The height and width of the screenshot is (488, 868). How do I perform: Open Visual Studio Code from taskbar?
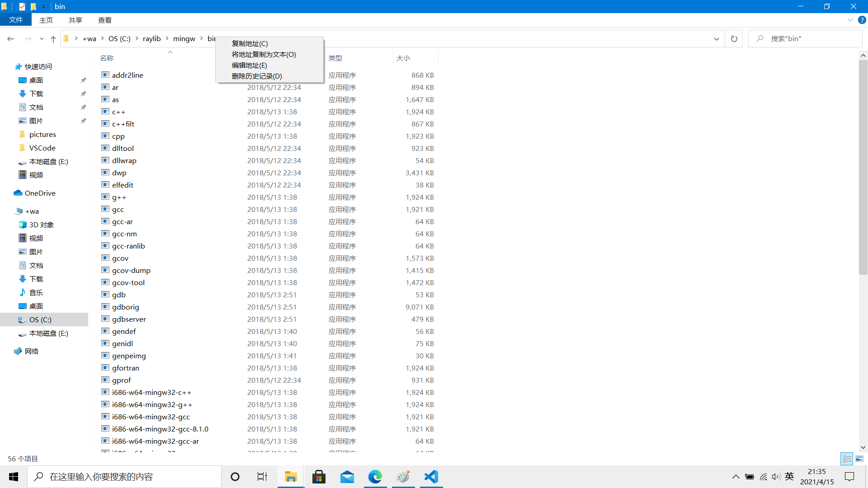point(431,477)
